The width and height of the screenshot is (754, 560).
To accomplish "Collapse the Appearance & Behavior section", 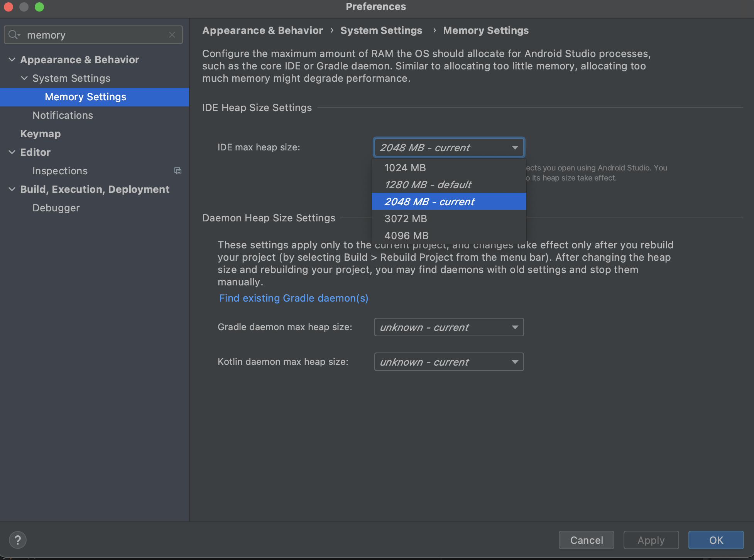I will 12,60.
